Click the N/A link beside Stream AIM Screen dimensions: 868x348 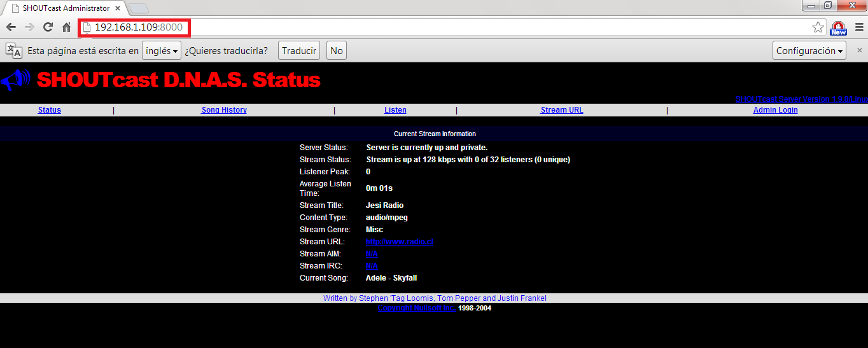372,254
